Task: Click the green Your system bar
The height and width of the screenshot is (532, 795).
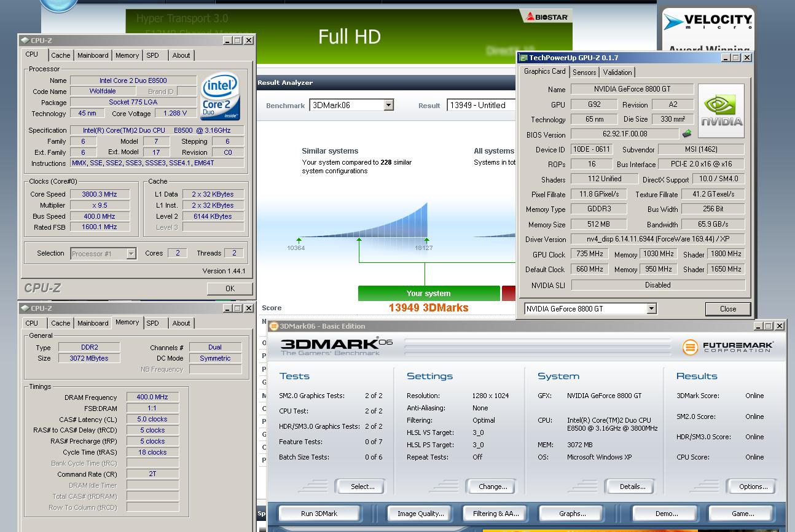Action: coord(429,293)
